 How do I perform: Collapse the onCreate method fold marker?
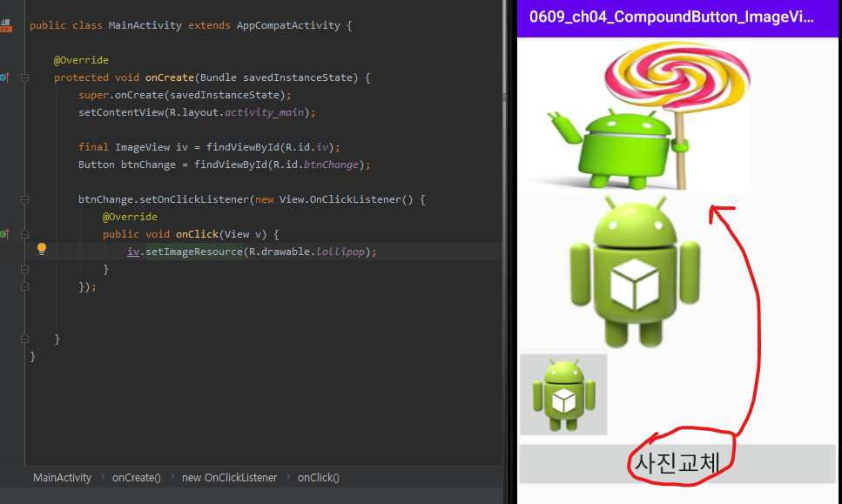(24, 77)
